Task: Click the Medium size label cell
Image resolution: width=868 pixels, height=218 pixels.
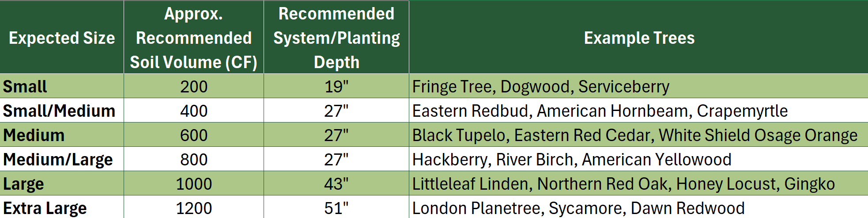Action: coord(62,134)
